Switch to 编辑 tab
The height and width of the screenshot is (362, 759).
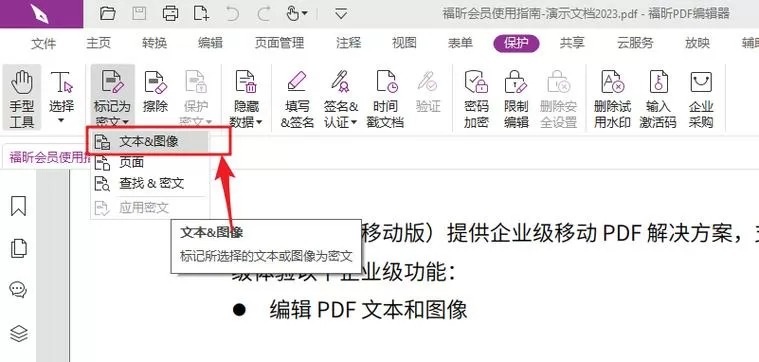click(210, 43)
